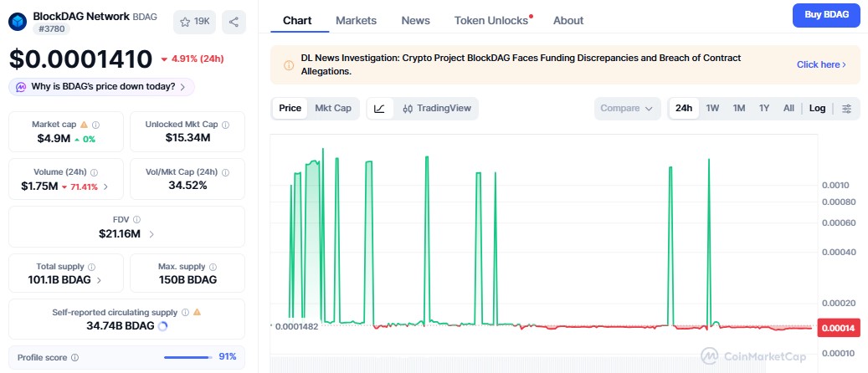This screenshot has width=868, height=373.
Task: Open the News tab
Action: pyautogui.click(x=416, y=20)
